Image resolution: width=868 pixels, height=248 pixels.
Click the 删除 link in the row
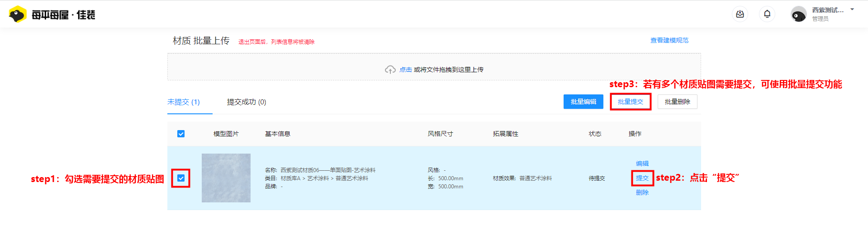642,192
